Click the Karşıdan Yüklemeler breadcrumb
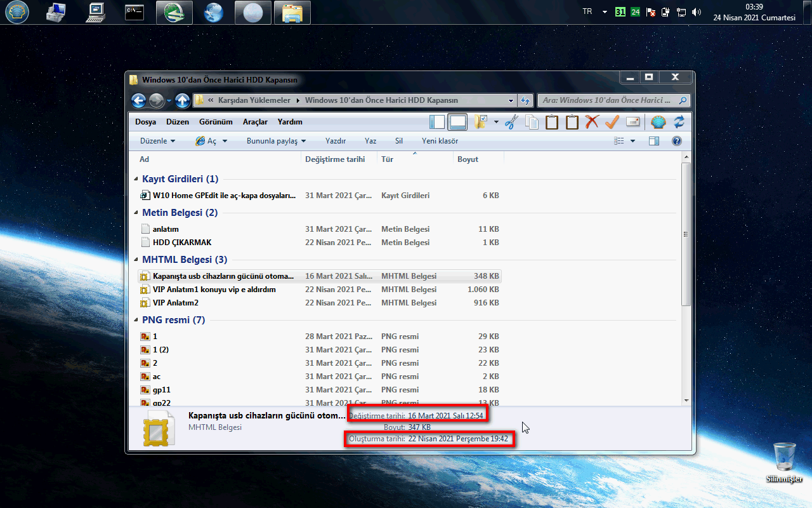 [x=254, y=100]
